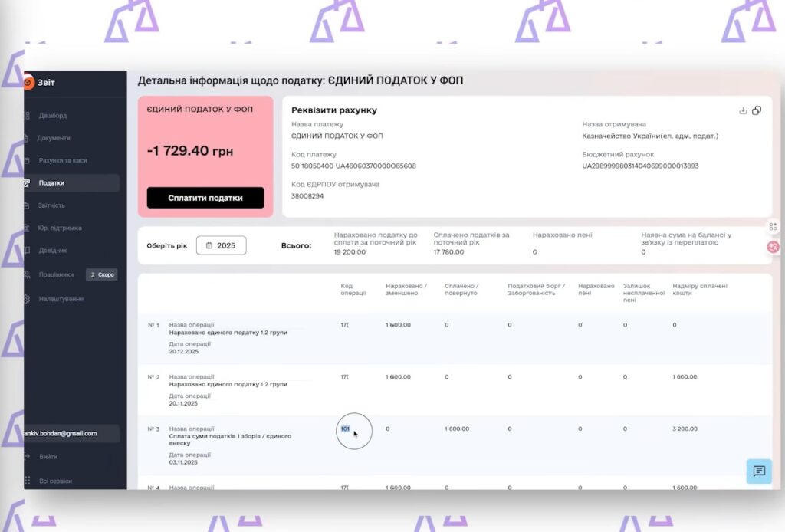The height and width of the screenshot is (532, 785).
Task: Click the calendar icon in year picker
Action: click(x=209, y=246)
